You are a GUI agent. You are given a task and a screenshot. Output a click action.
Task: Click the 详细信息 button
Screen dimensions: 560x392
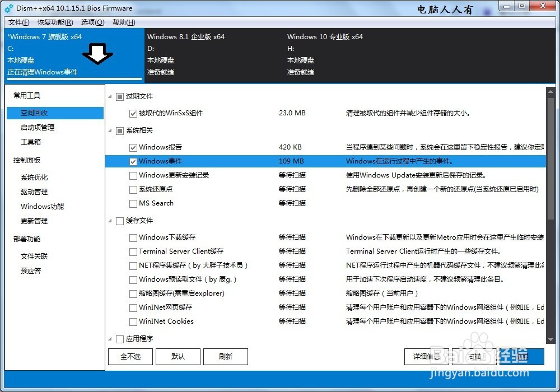point(426,357)
